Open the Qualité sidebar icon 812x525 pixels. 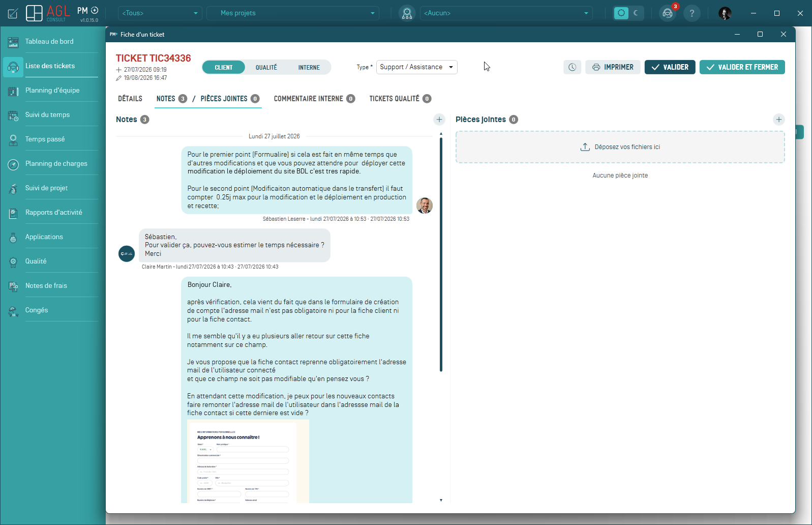click(x=13, y=262)
